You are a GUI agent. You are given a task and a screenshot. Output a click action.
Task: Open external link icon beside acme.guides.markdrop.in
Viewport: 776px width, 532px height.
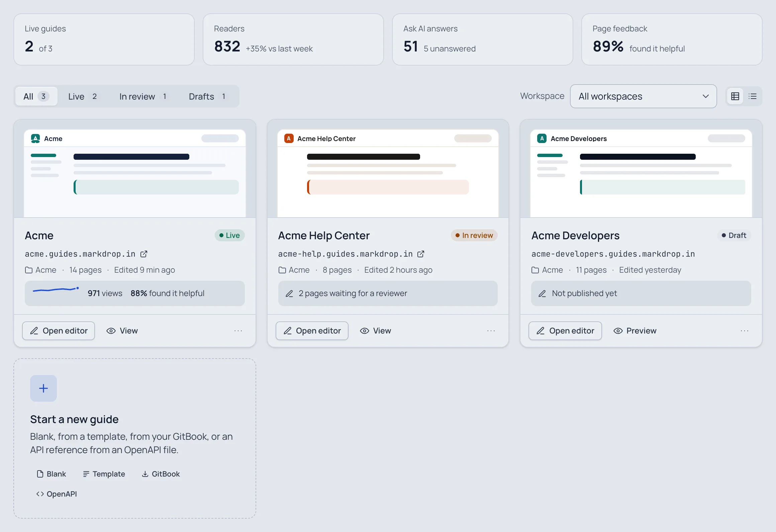click(144, 254)
